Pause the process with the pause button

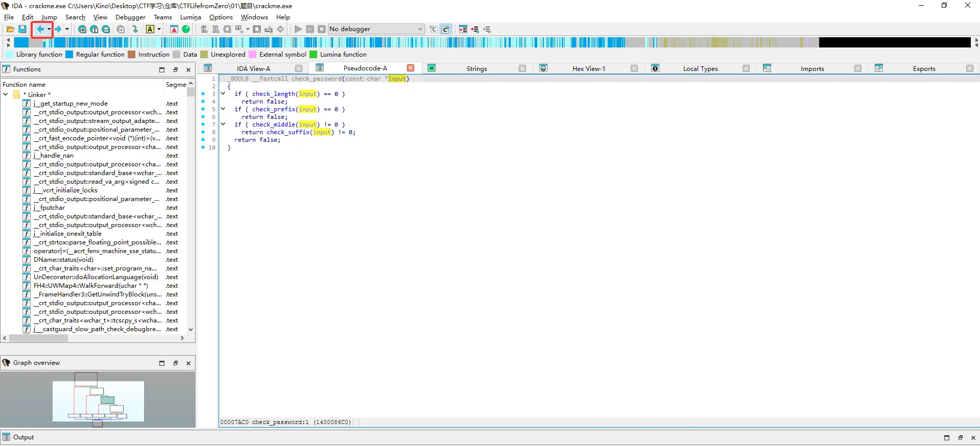point(310,29)
